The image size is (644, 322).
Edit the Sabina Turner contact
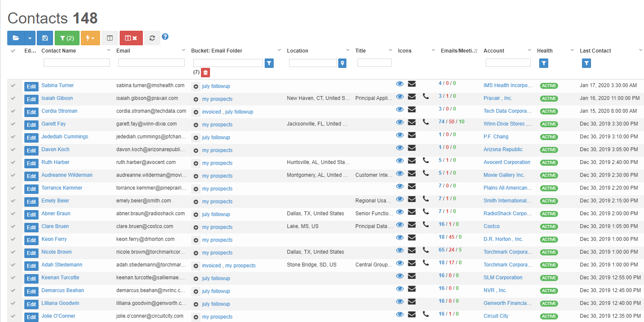click(x=31, y=87)
